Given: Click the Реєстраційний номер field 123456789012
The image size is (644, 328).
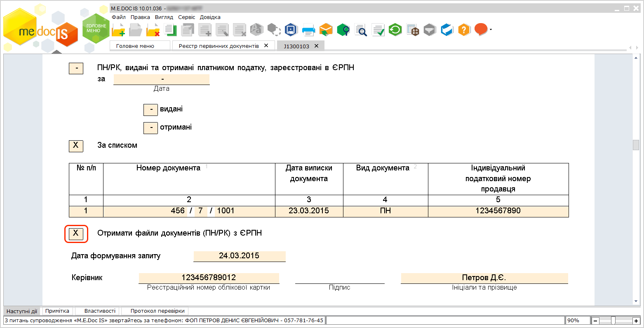Looking at the screenshot, I should pos(209,278).
